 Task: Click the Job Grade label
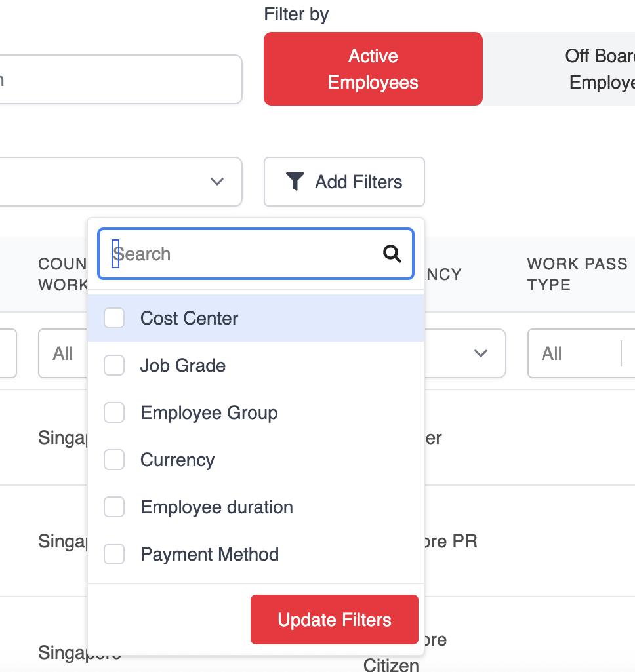[x=183, y=366]
